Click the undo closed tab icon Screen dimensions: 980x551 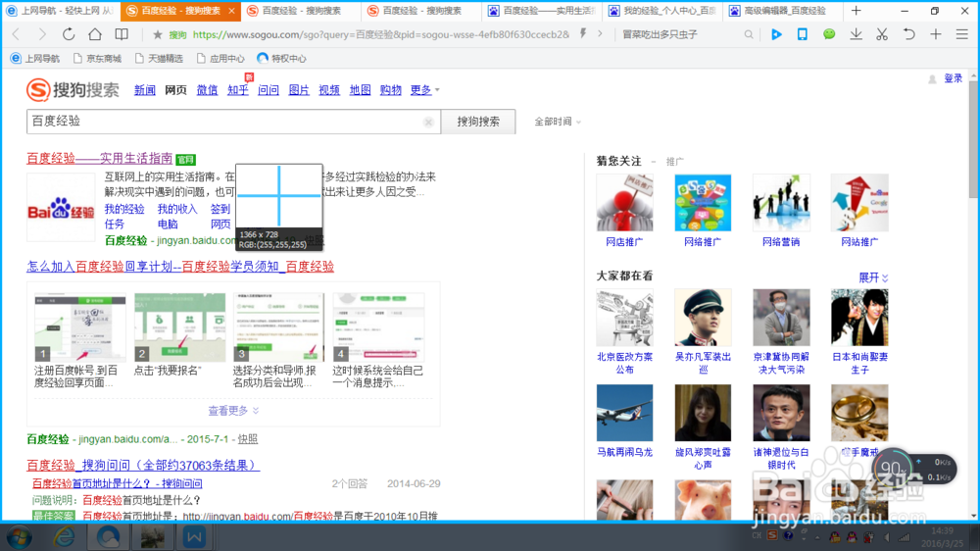908,34
